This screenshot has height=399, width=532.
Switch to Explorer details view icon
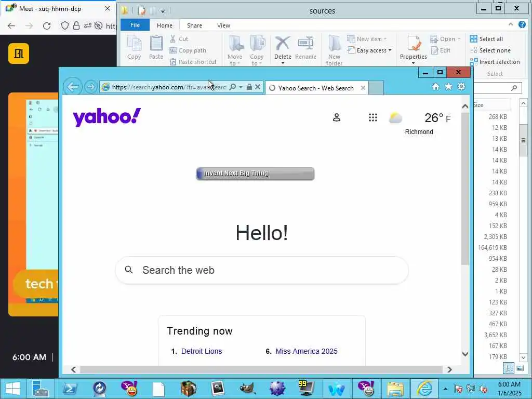[x=508, y=368]
